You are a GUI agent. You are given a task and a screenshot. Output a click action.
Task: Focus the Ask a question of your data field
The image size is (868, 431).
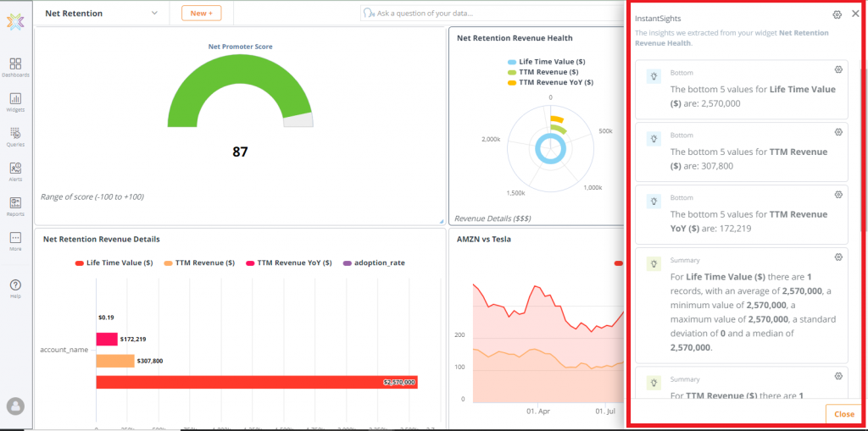(x=492, y=14)
